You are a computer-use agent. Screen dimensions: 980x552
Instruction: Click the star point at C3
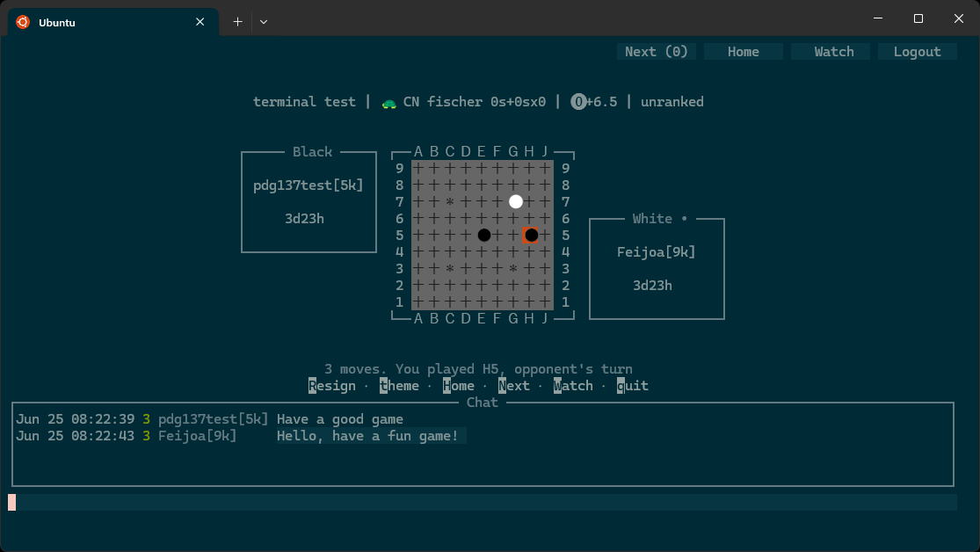point(450,269)
